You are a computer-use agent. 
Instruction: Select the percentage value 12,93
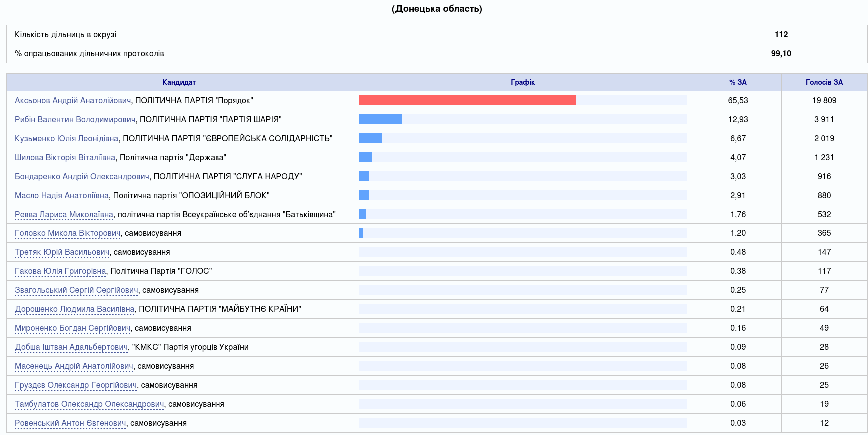(x=738, y=119)
